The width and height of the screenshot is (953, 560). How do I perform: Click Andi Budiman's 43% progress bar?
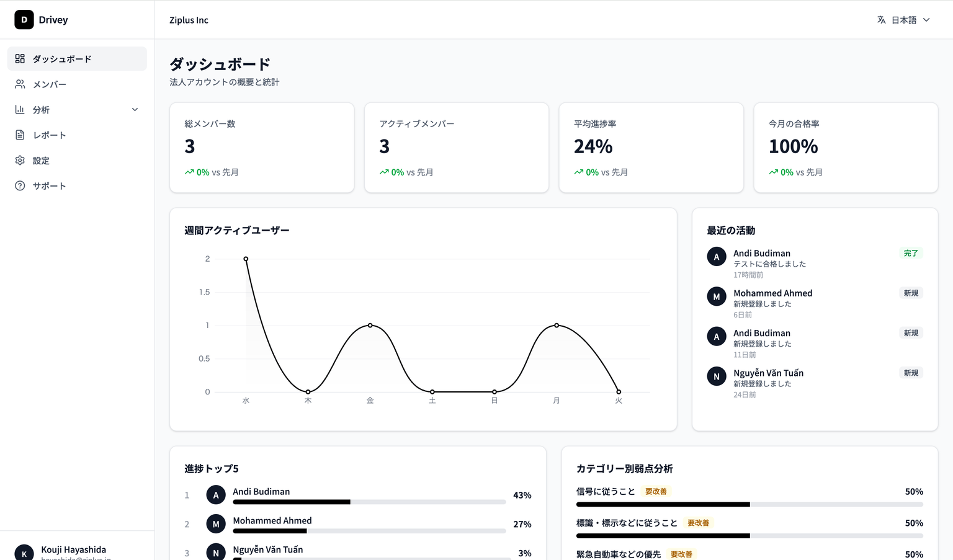coord(369,502)
